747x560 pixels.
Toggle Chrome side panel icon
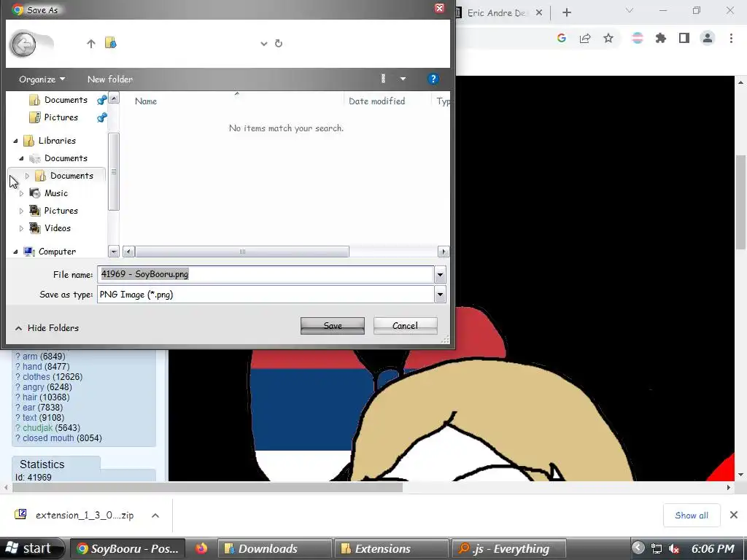(684, 38)
